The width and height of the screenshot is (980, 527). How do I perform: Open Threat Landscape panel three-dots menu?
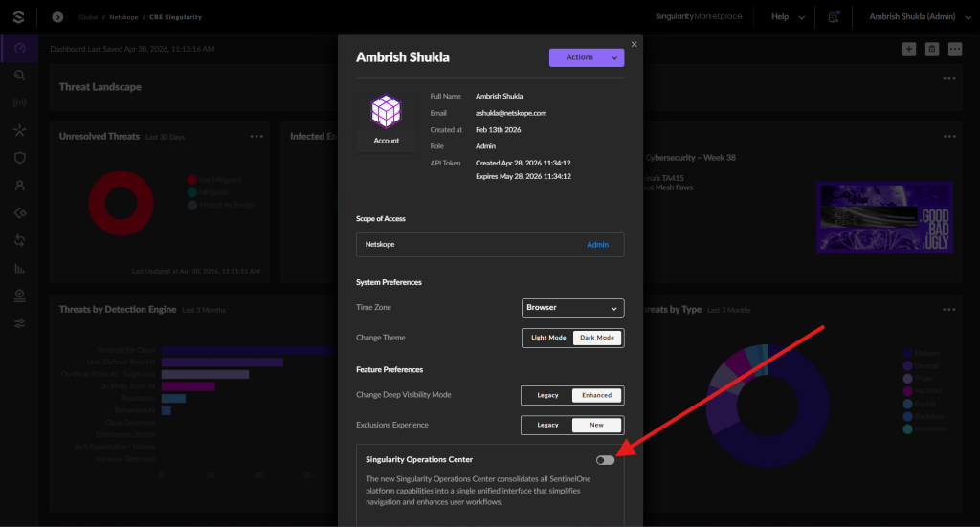949,78
